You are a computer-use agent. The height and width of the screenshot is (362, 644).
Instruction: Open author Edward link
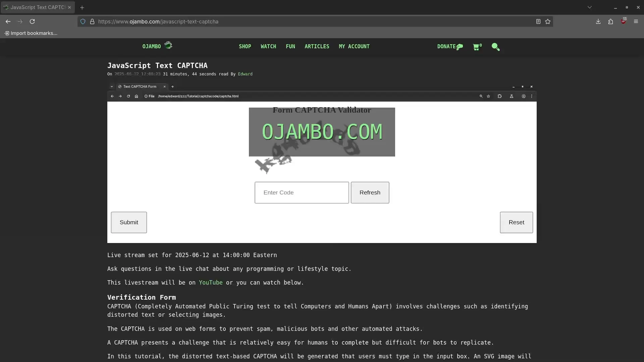tap(245, 74)
